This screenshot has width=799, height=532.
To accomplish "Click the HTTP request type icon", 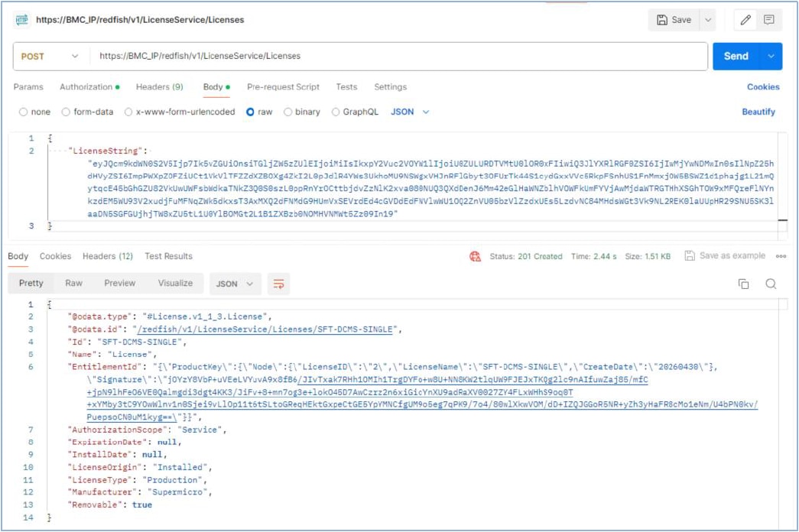I will [x=22, y=20].
